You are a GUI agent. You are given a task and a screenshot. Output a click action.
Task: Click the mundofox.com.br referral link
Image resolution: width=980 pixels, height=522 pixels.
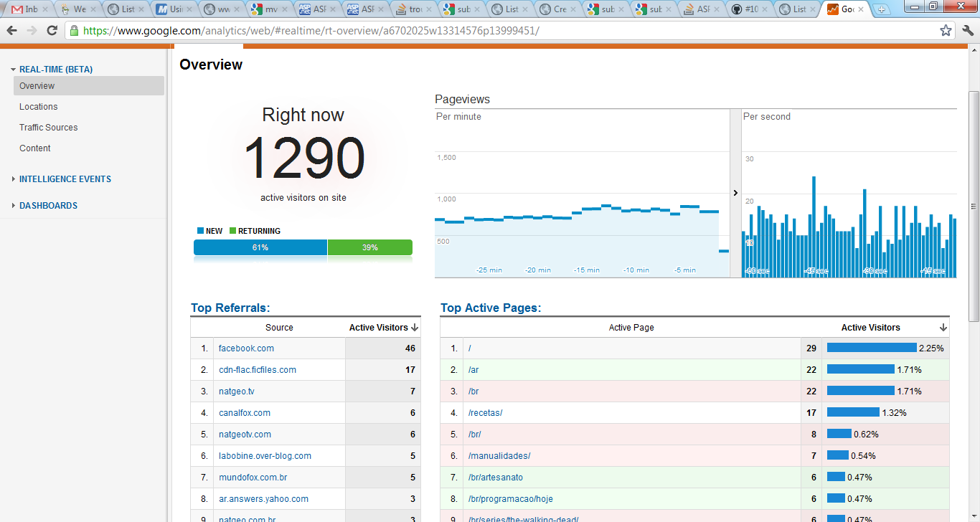coord(253,478)
